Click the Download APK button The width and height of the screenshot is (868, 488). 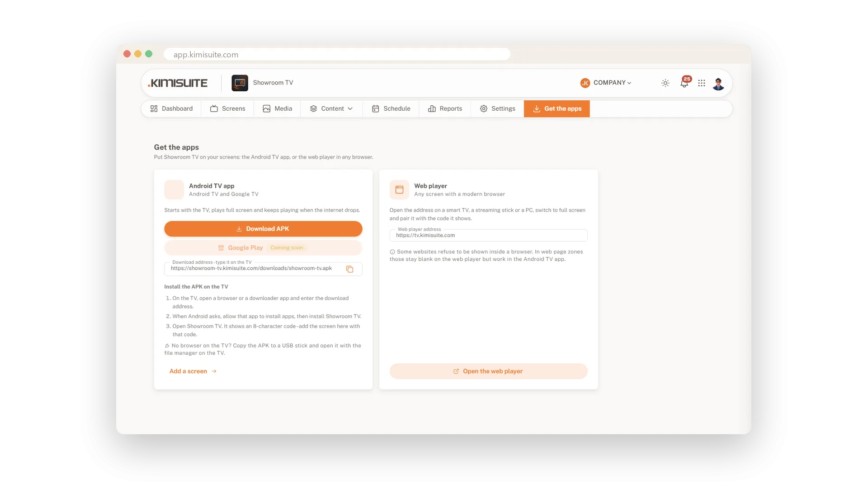point(263,229)
